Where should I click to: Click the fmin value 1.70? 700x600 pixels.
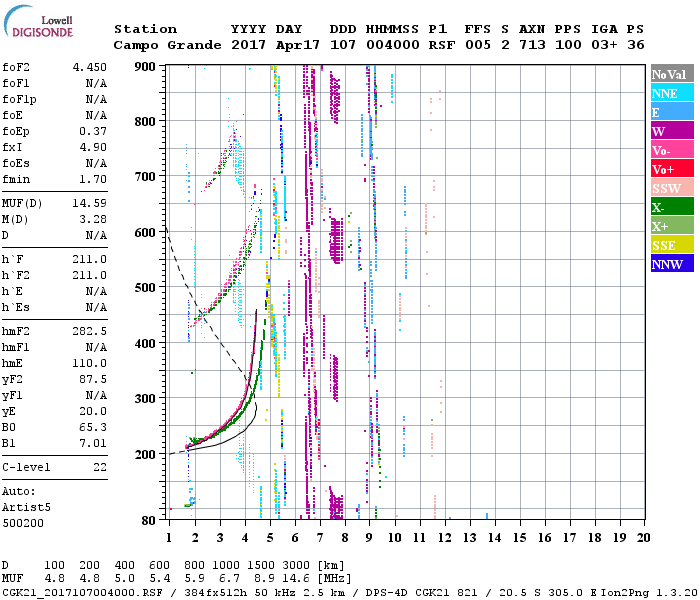click(93, 179)
